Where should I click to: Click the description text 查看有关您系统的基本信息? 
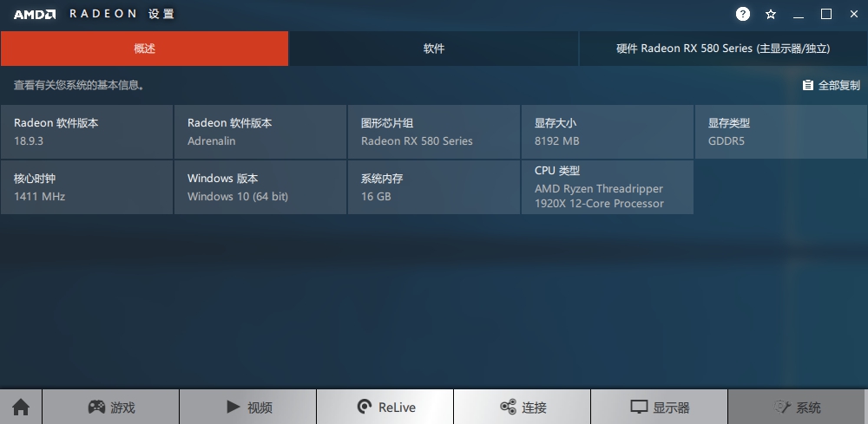tap(79, 85)
